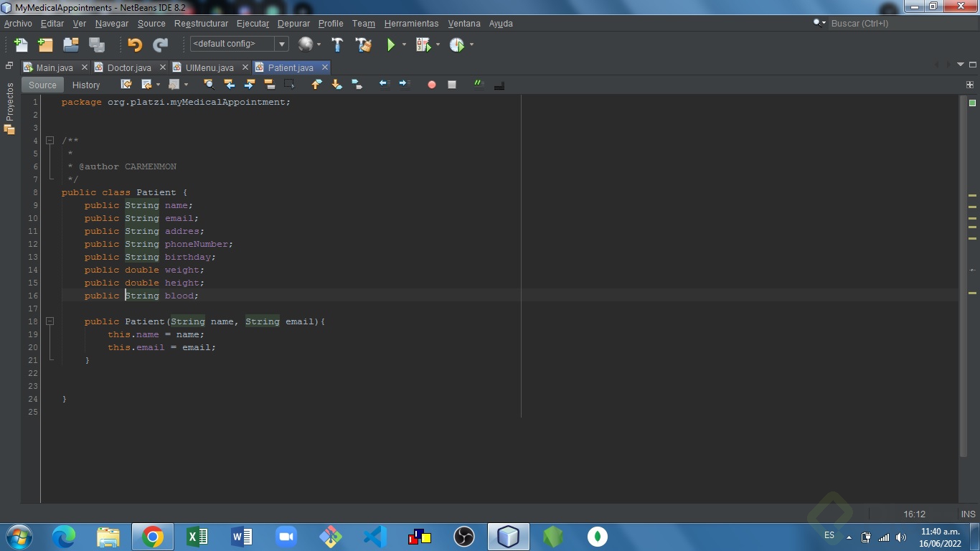Open the Editar menu
This screenshot has width=980, height=551.
[52, 24]
